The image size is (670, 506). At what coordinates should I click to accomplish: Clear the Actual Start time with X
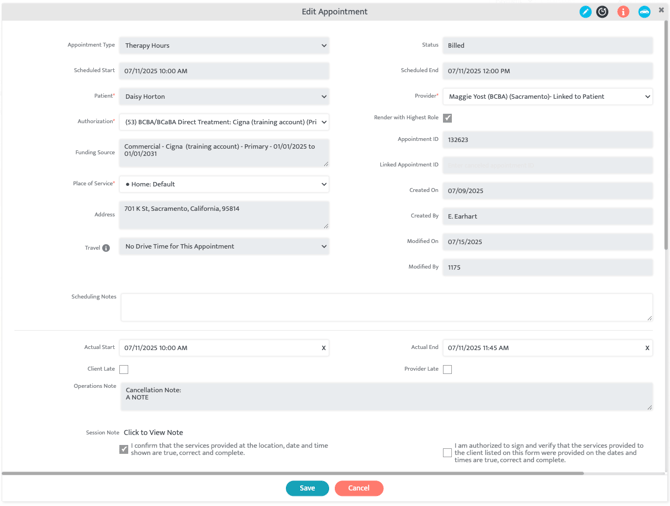pos(323,348)
